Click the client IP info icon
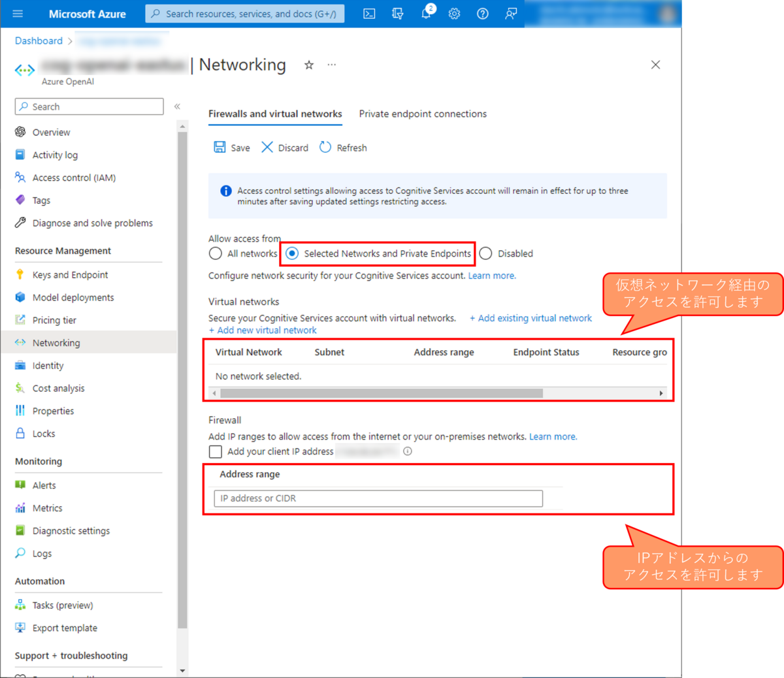The image size is (784, 678). 408,451
